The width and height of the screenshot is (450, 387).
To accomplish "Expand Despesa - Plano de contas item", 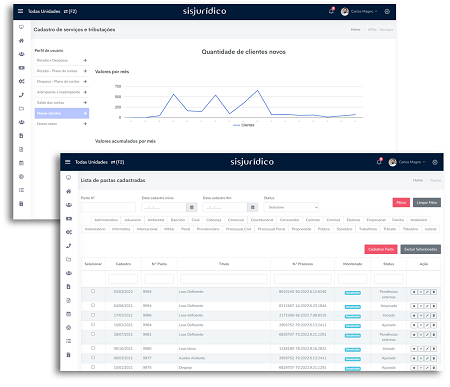I will [62, 81].
